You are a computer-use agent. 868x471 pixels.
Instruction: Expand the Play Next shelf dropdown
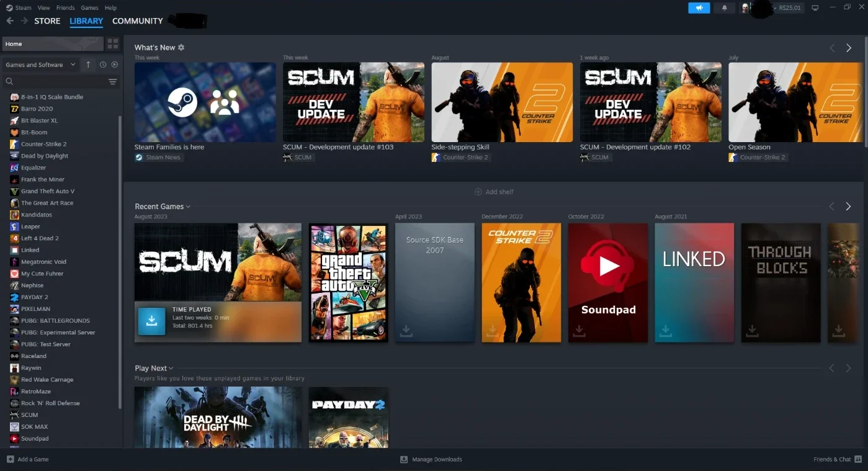(x=171, y=369)
